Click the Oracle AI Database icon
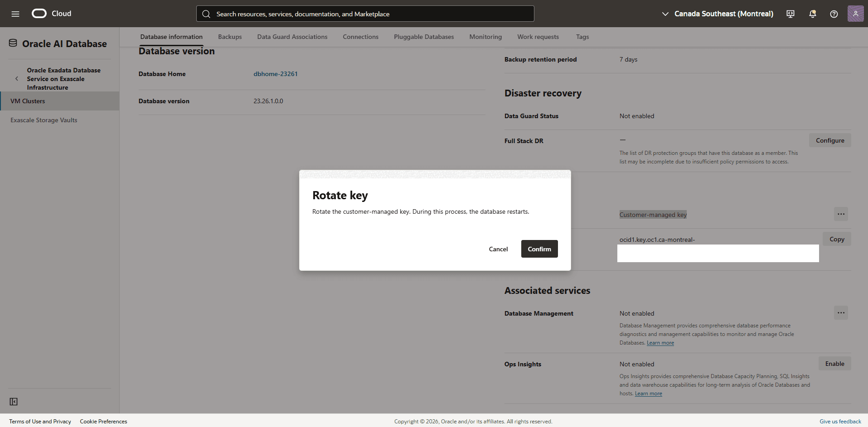The image size is (868, 427). coord(13,43)
